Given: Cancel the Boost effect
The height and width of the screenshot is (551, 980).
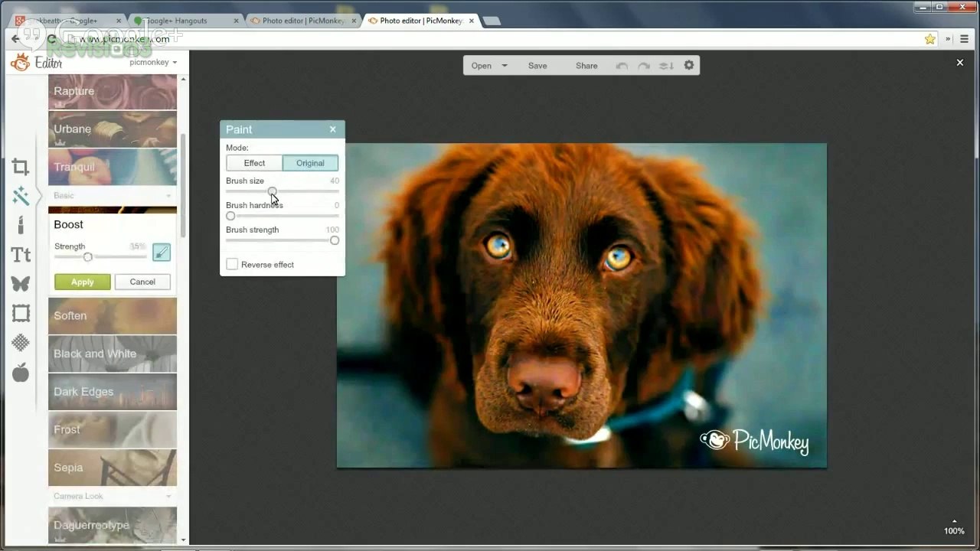Looking at the screenshot, I should (142, 282).
